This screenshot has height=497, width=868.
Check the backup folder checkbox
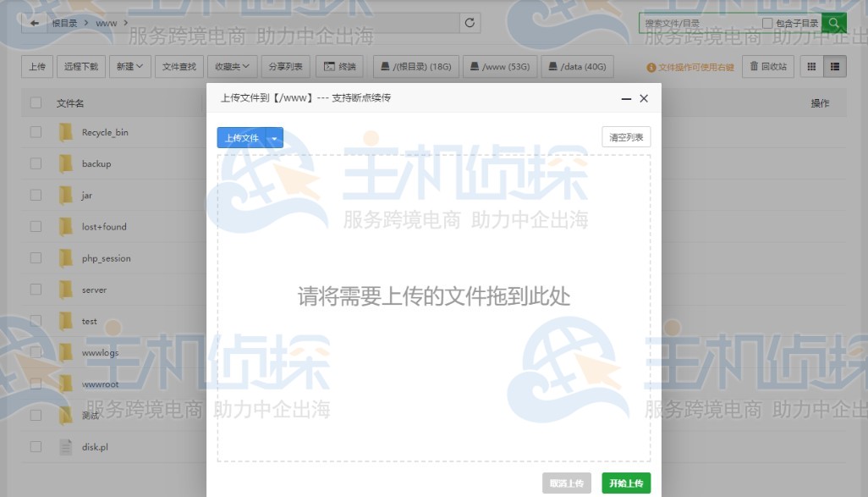pos(36,164)
